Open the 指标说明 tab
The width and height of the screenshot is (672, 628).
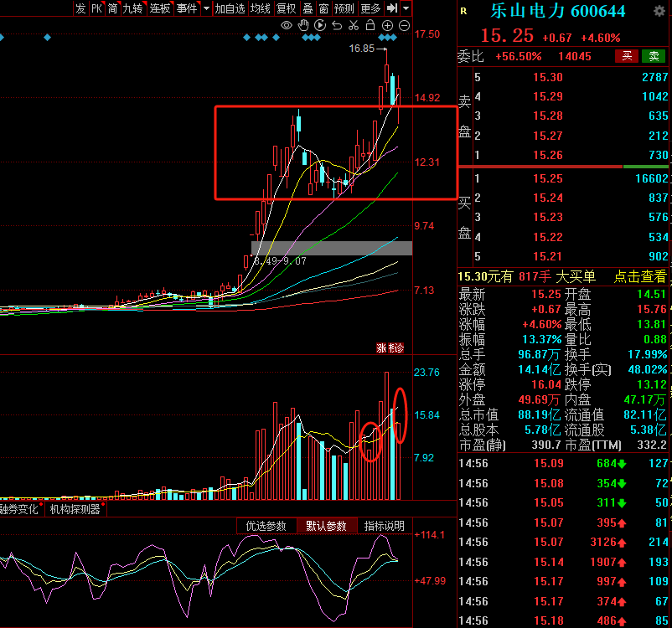[x=385, y=526]
